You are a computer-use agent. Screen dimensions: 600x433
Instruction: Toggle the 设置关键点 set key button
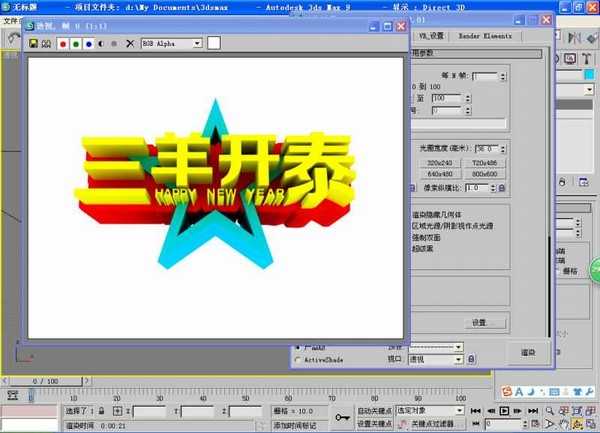(x=374, y=424)
